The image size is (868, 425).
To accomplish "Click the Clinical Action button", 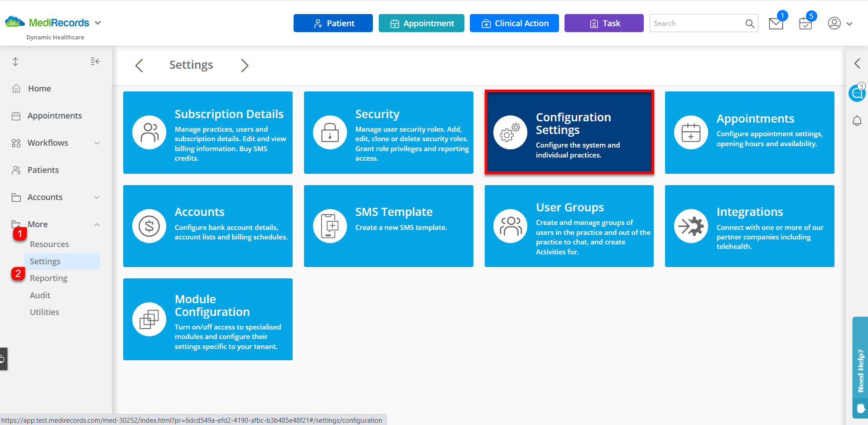I will 514,23.
